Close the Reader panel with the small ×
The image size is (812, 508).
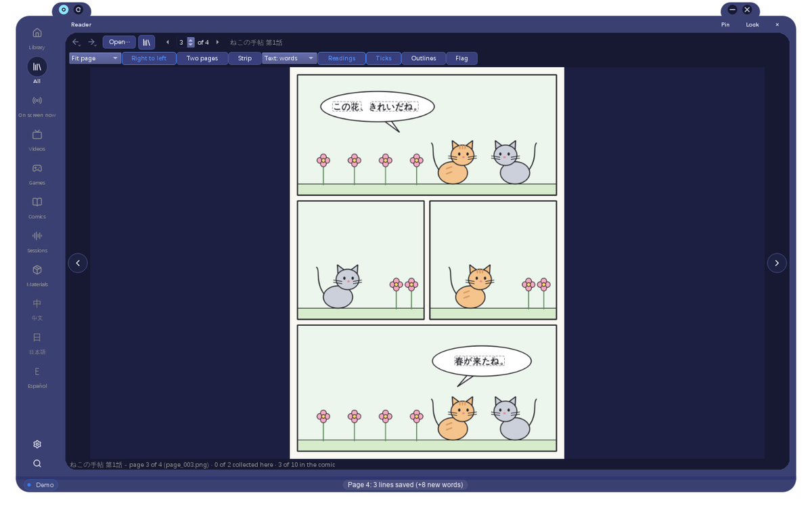click(777, 24)
